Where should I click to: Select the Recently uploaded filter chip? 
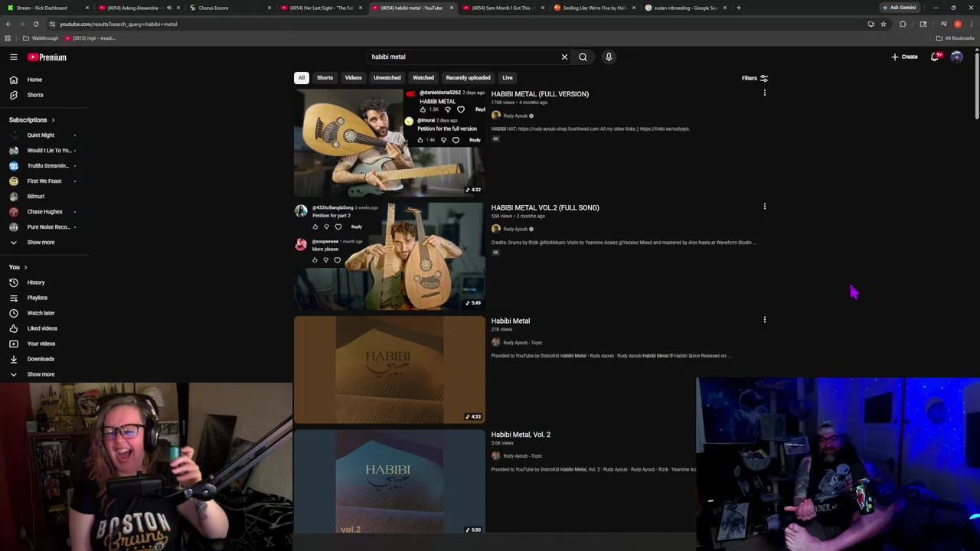[468, 77]
